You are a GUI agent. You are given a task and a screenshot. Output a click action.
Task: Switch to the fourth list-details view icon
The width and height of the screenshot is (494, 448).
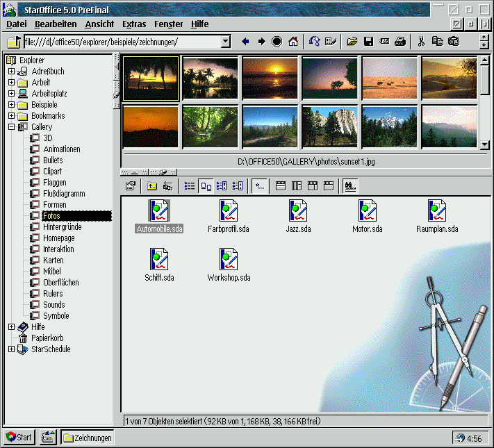(238, 186)
